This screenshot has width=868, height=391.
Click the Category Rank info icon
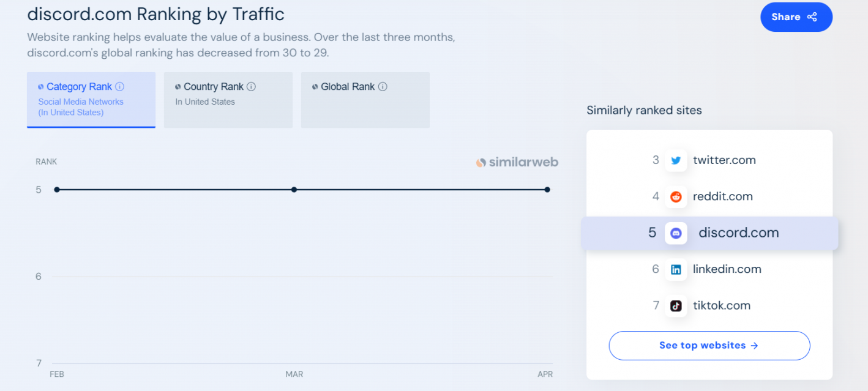[120, 87]
